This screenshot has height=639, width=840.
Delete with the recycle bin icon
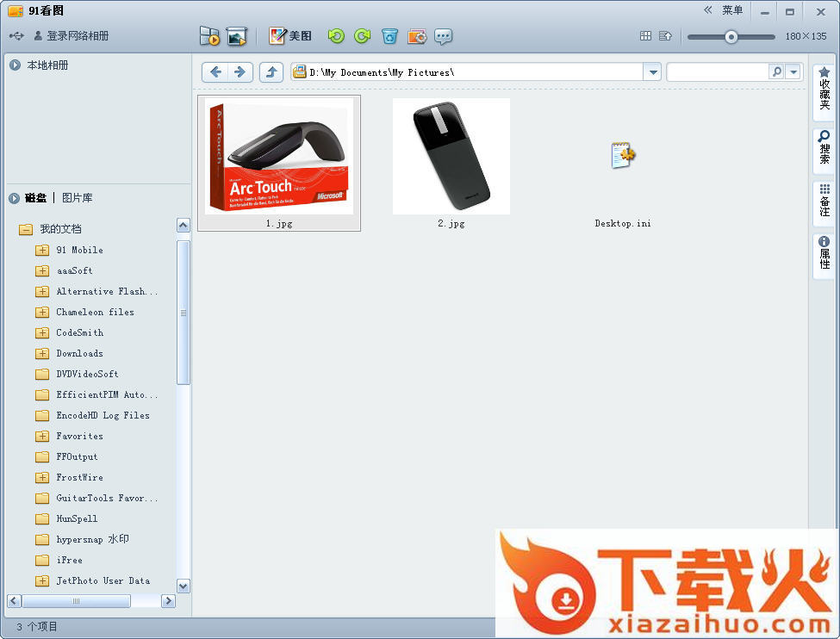389,36
